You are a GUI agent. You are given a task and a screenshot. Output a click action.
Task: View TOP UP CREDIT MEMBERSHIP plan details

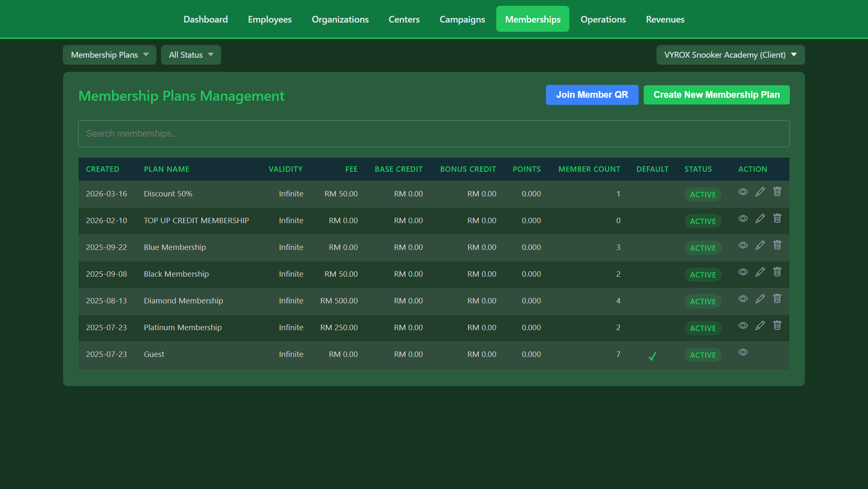click(x=743, y=219)
